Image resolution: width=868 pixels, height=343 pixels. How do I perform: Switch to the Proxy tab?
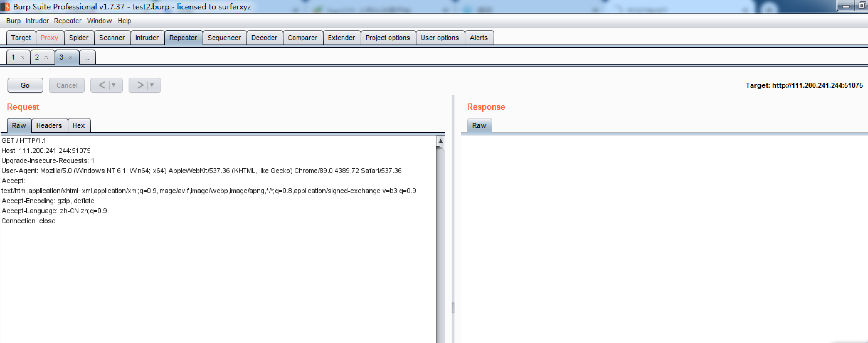(x=50, y=37)
